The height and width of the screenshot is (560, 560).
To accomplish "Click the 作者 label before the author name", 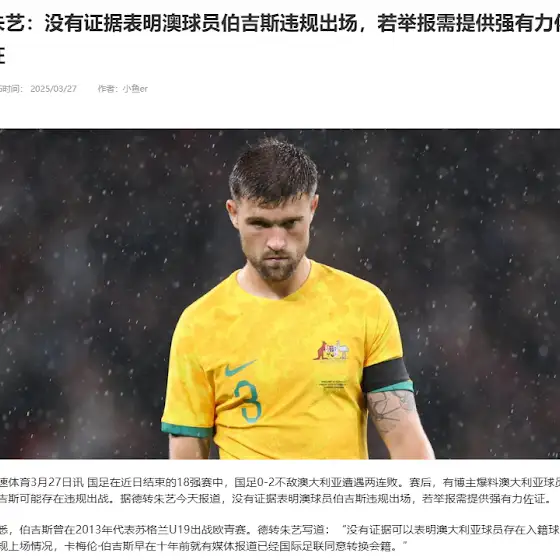I will pyautogui.click(x=108, y=89).
